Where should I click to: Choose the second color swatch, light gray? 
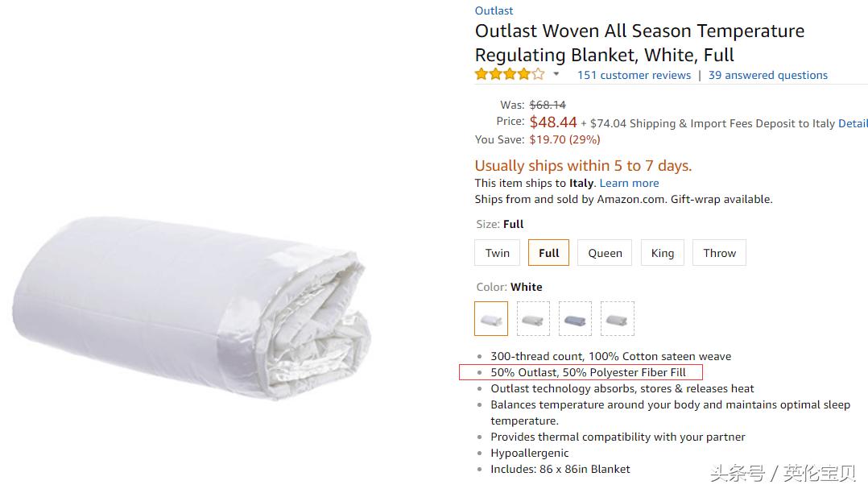(x=533, y=319)
